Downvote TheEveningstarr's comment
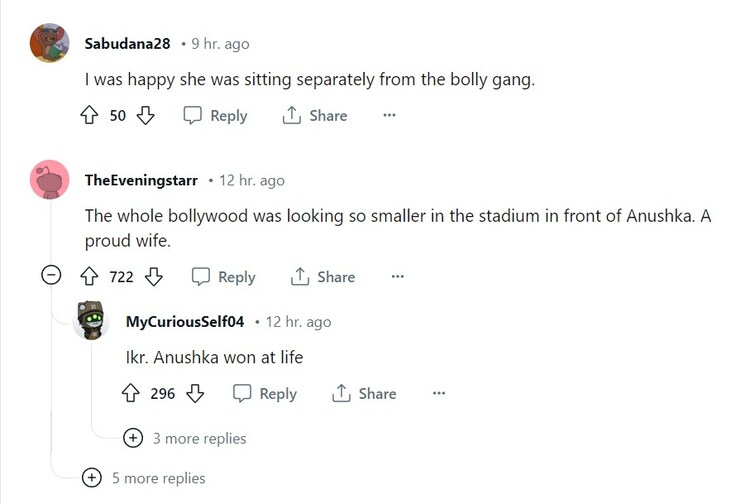 point(153,277)
